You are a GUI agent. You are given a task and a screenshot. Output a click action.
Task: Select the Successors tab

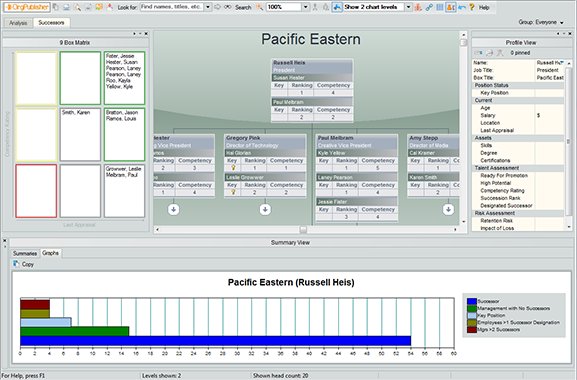pos(51,23)
